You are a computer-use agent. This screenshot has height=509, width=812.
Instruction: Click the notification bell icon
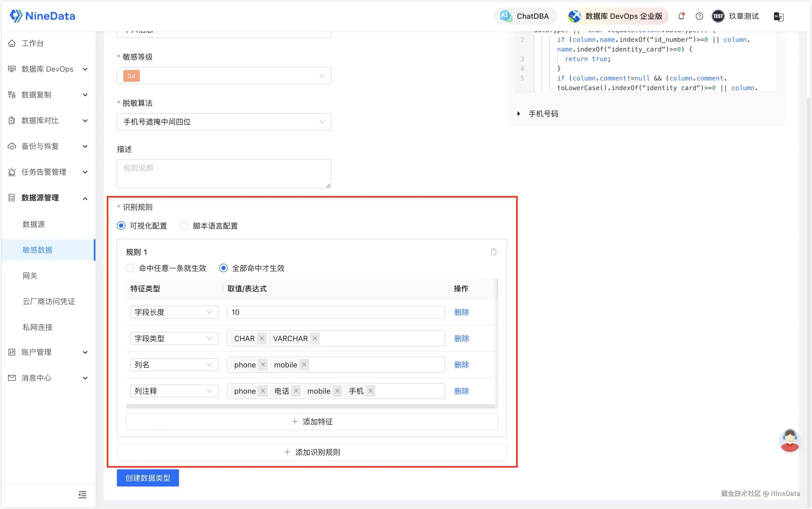point(681,16)
